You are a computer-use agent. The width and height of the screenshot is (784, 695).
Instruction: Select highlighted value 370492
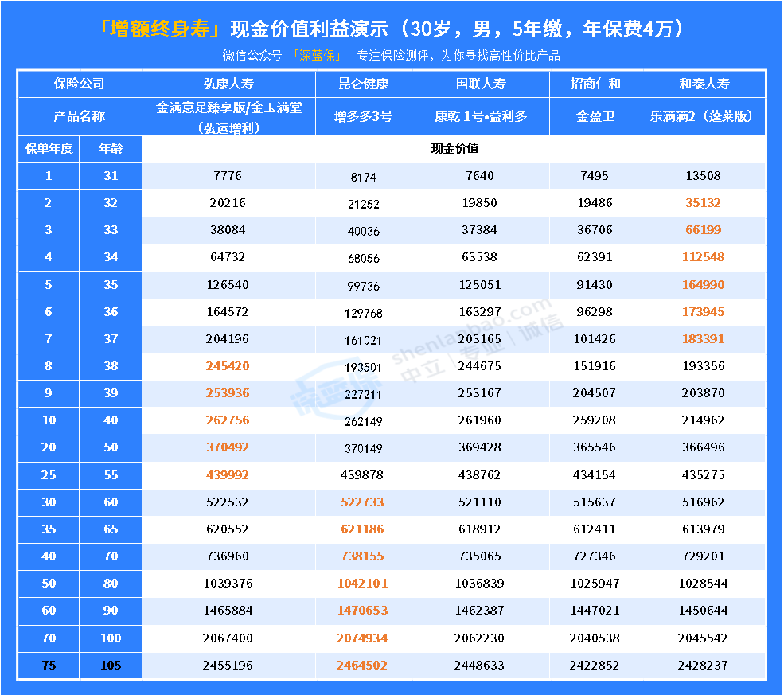pyautogui.click(x=228, y=447)
